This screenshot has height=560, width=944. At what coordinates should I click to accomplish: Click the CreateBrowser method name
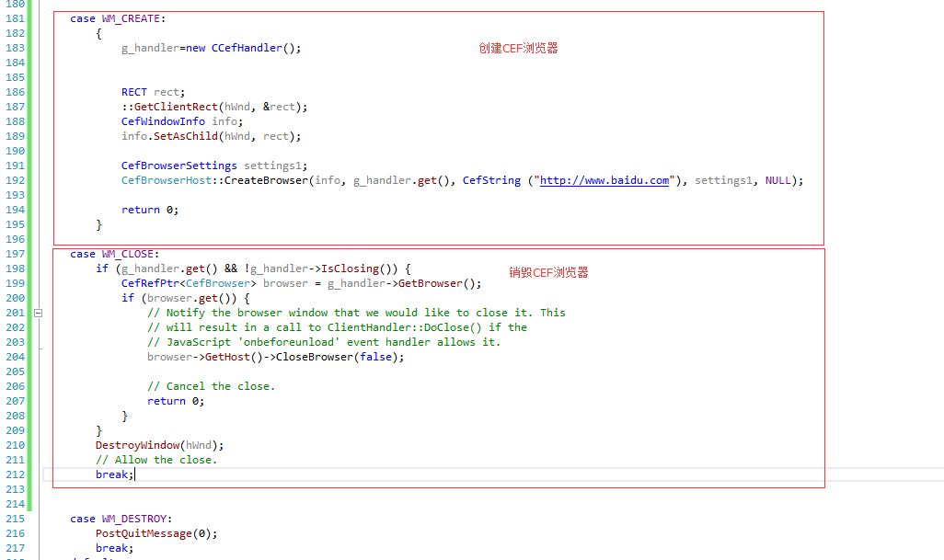(x=266, y=180)
